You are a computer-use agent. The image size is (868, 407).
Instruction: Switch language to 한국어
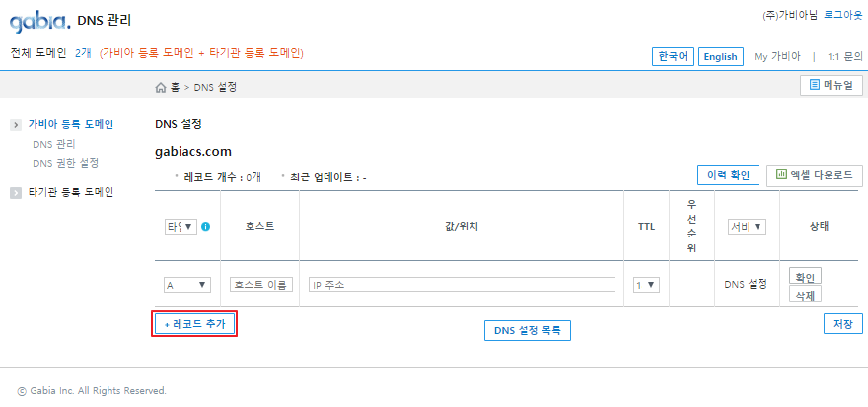click(x=674, y=56)
